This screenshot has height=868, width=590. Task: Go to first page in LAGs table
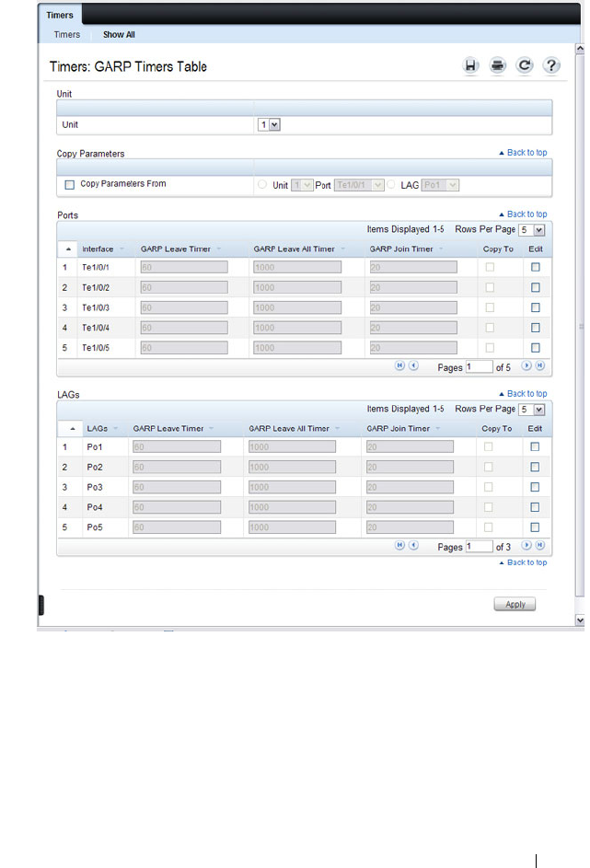[399, 545]
